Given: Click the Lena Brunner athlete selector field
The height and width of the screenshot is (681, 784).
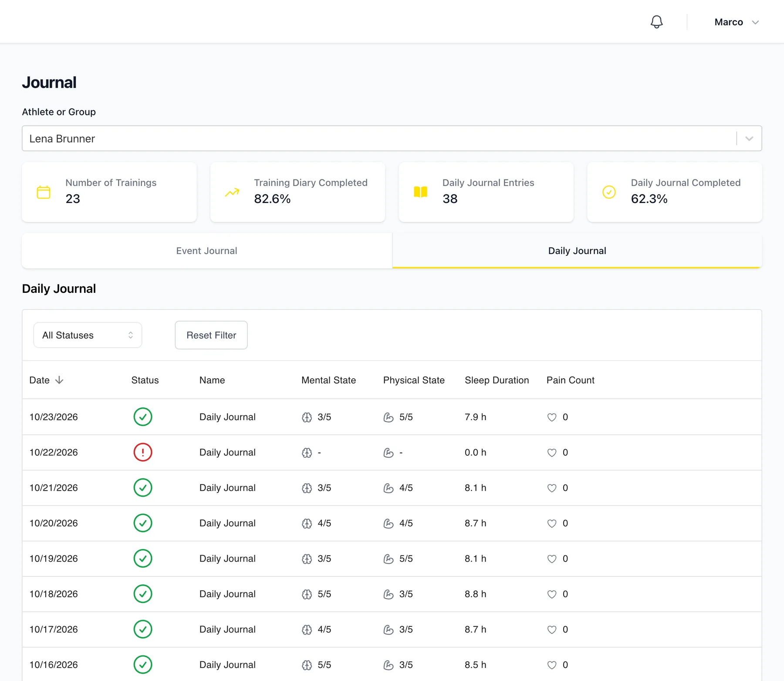Looking at the screenshot, I should point(392,139).
